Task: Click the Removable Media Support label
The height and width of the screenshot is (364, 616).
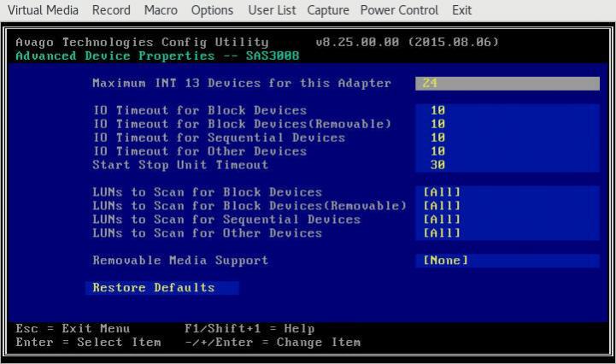Action: tap(180, 261)
